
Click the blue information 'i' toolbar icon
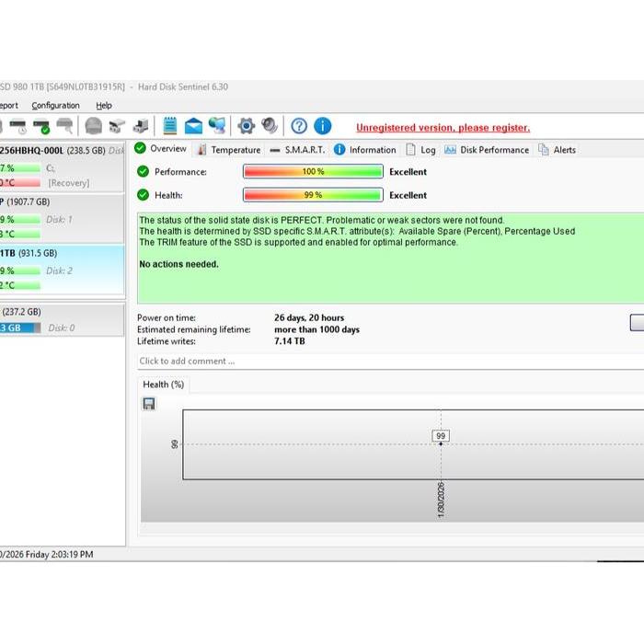click(x=322, y=126)
